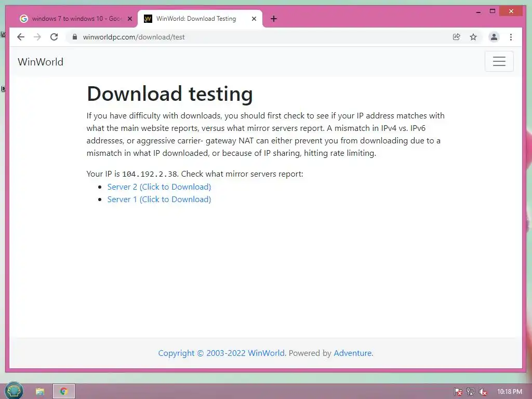Click the address bar URL

134,37
